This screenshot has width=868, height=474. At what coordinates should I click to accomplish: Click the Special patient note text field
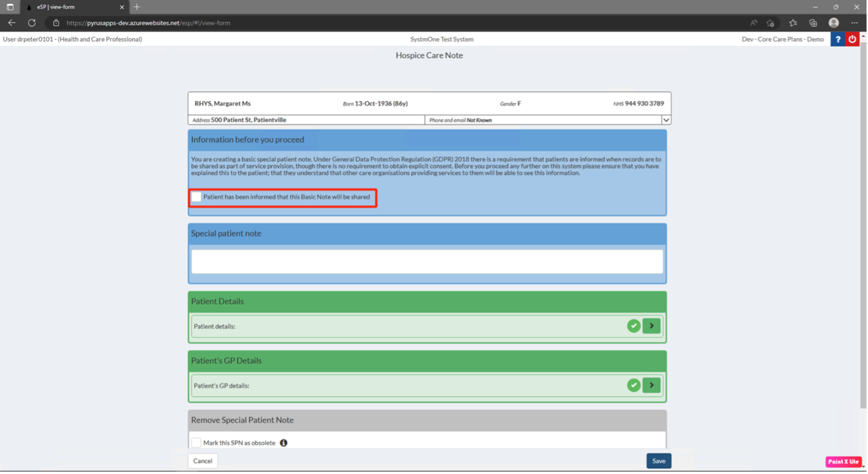point(427,262)
